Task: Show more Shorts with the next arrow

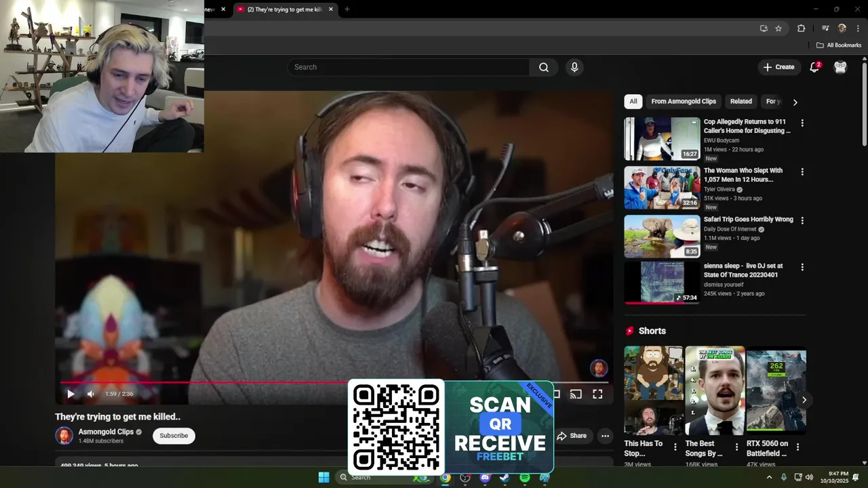Action: click(x=804, y=400)
